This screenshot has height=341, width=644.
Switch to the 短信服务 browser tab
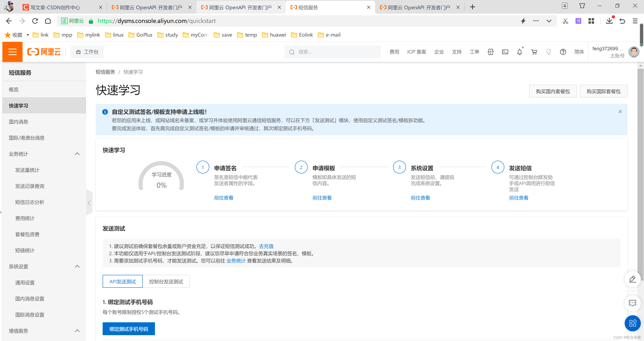tap(330, 7)
